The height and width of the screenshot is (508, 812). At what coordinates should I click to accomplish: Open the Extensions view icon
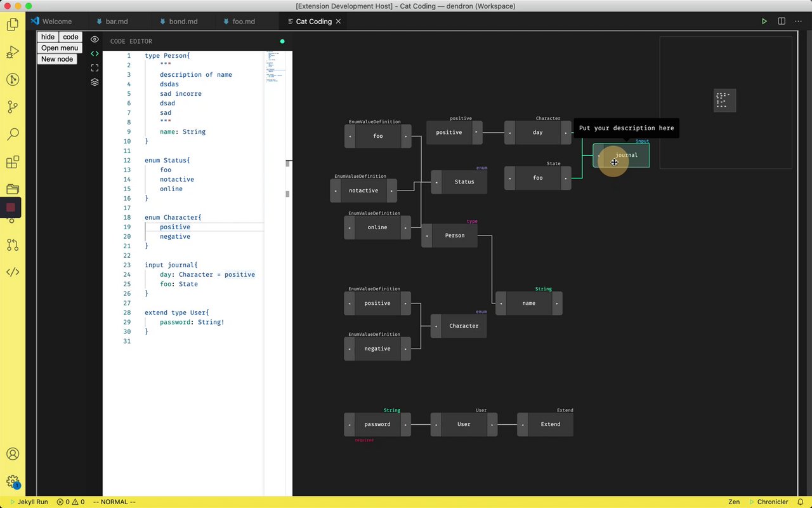(12, 162)
